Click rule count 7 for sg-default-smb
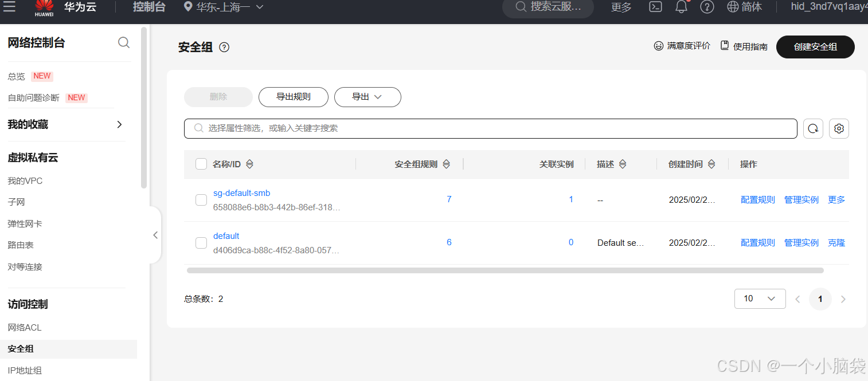Image resolution: width=868 pixels, height=381 pixels. pyautogui.click(x=449, y=199)
